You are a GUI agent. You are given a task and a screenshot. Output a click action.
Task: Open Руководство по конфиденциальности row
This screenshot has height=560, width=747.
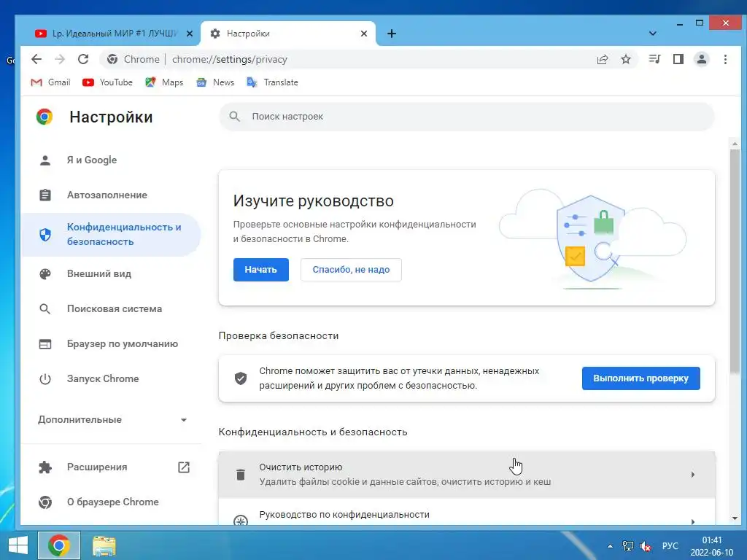tap(467, 513)
